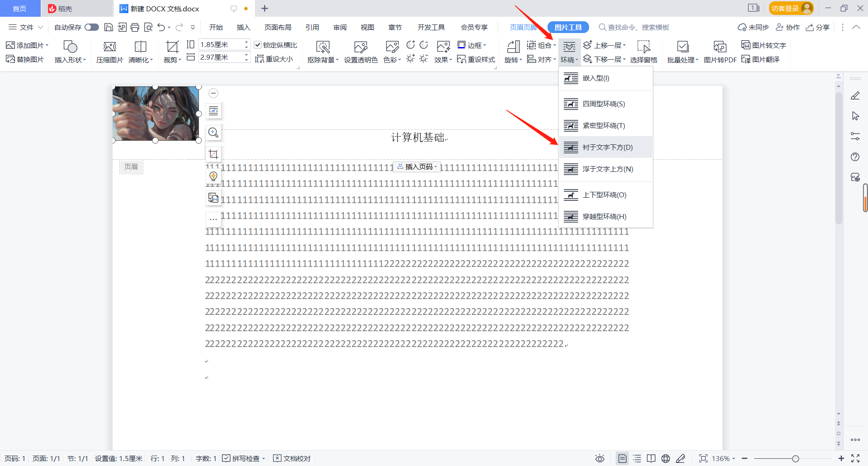Click the 插入页码 button in the header

pyautogui.click(x=416, y=166)
